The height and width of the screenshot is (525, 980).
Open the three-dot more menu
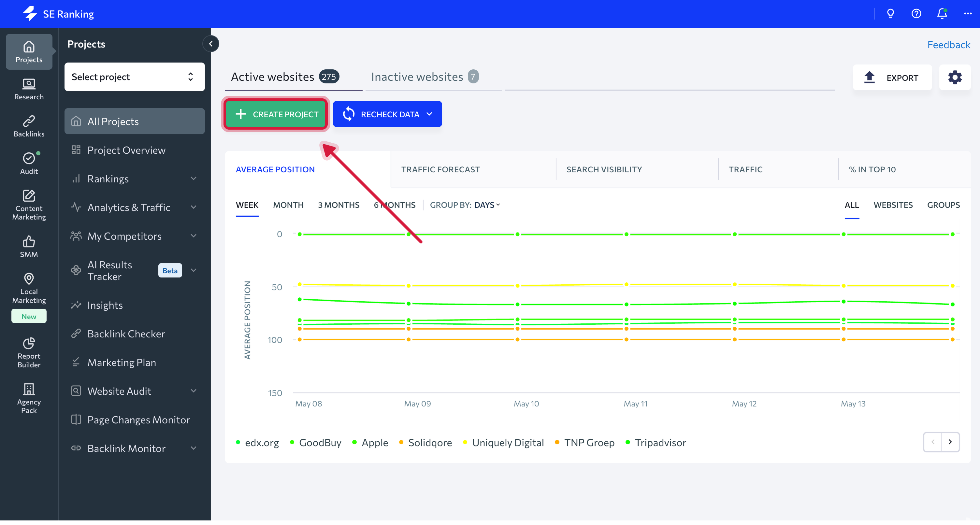click(x=967, y=14)
